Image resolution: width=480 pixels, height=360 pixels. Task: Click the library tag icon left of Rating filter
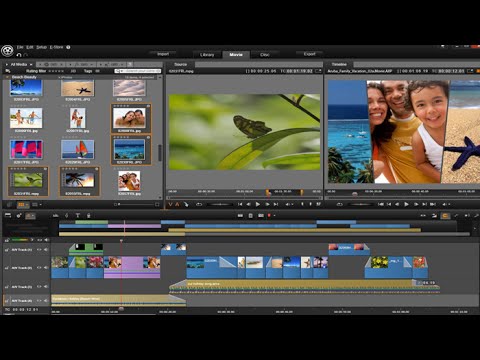[8, 71]
